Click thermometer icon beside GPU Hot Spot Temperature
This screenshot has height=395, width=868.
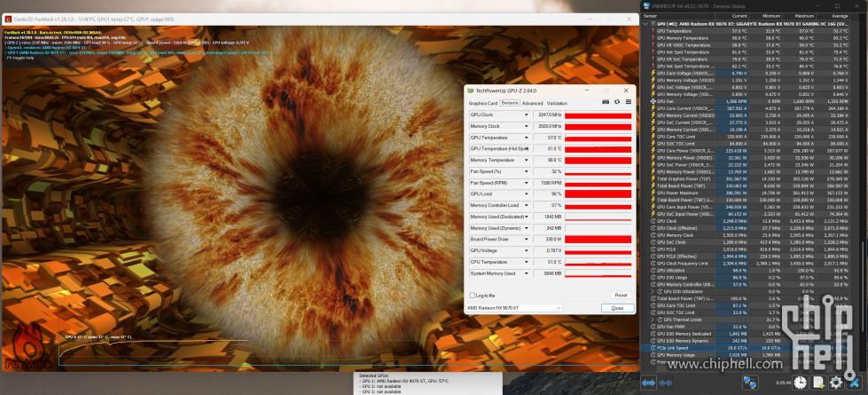[653, 52]
